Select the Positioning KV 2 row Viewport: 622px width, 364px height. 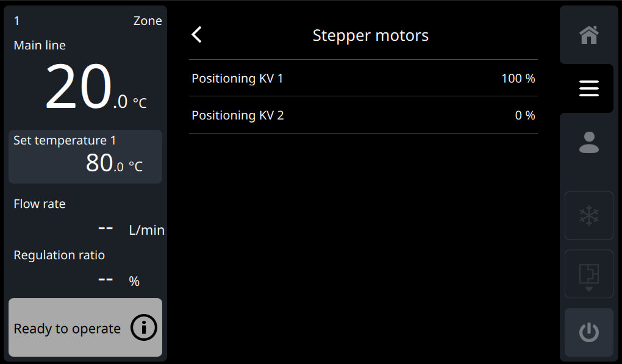363,115
